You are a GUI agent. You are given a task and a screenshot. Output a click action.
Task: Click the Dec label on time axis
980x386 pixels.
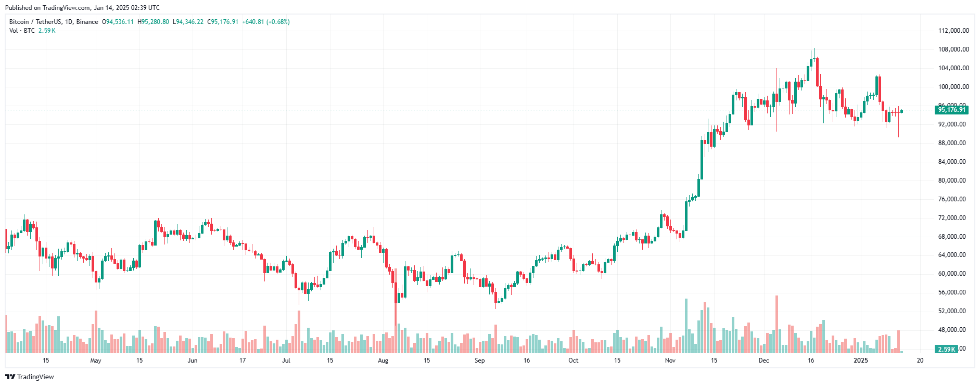tap(763, 361)
